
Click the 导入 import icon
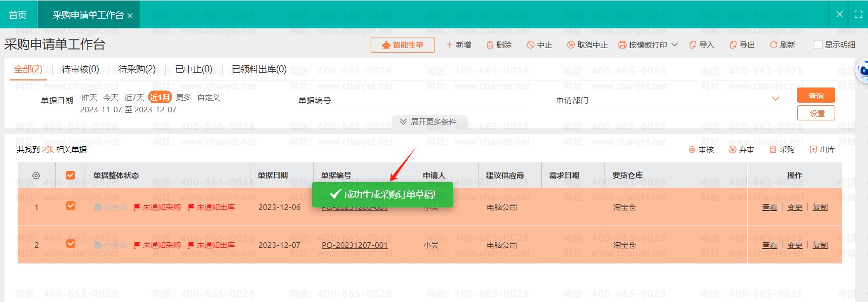pos(692,45)
